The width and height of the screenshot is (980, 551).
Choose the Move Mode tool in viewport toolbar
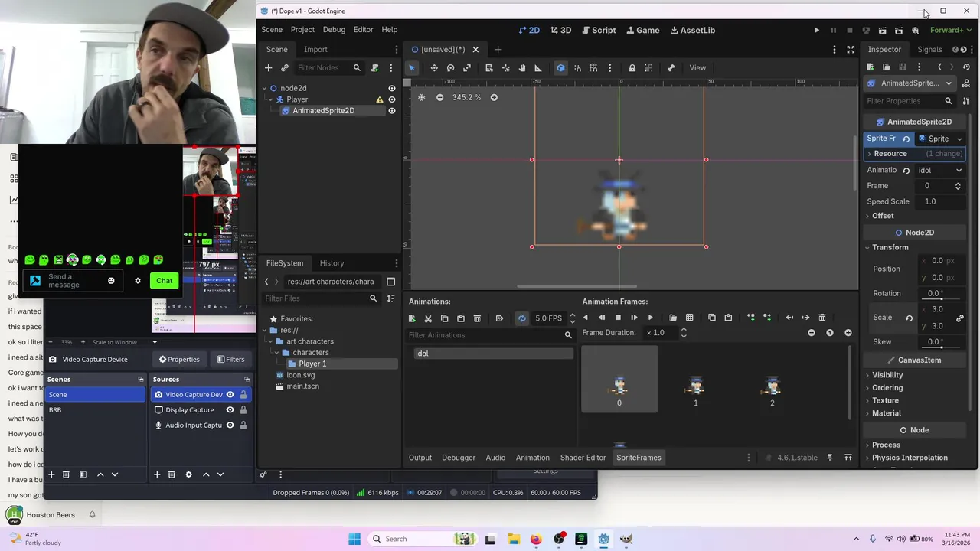pos(434,68)
